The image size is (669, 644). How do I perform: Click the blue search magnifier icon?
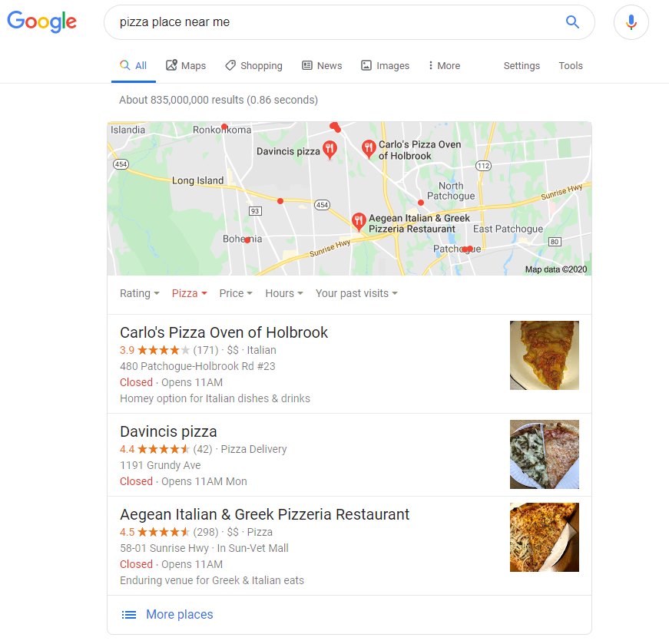coord(572,21)
